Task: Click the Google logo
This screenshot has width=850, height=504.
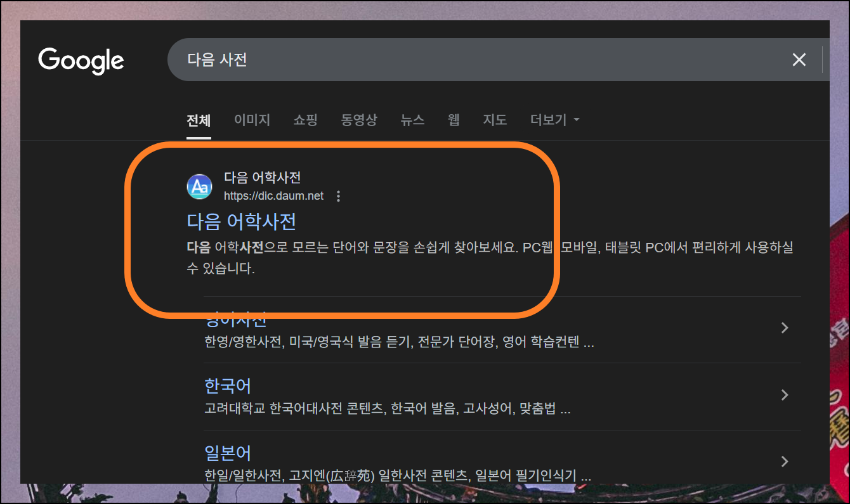Action: (x=81, y=60)
